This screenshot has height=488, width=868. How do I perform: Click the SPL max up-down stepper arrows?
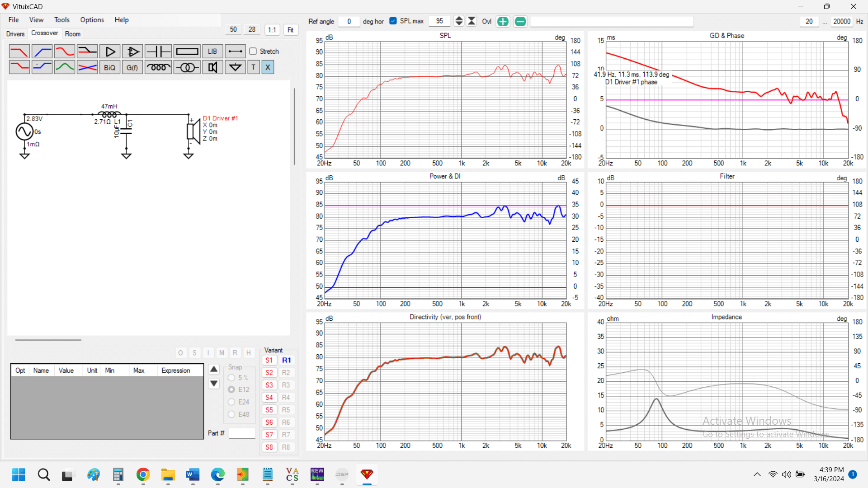(459, 21)
